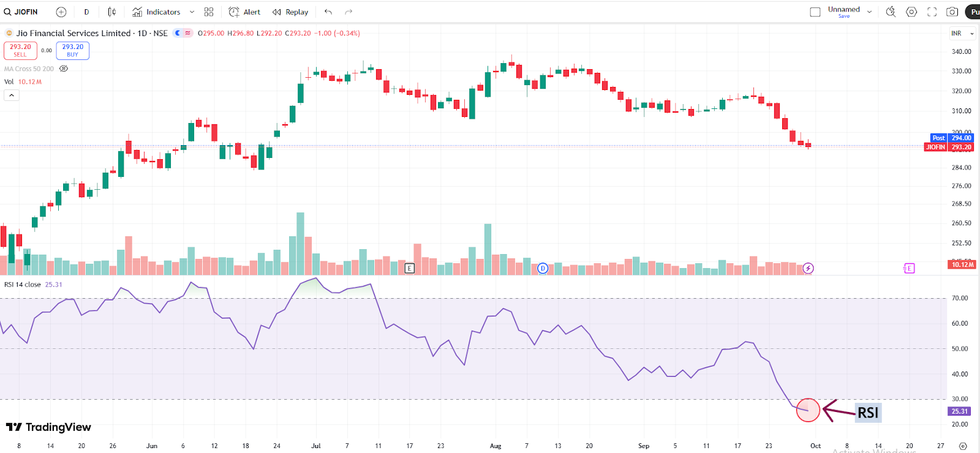Click the add symbol compare plus icon
The image size is (980, 453).
coord(61,12)
